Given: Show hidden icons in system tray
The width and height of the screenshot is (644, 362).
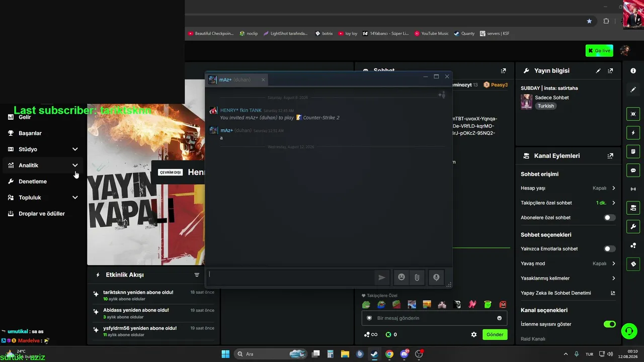Looking at the screenshot, I should pos(566,354).
